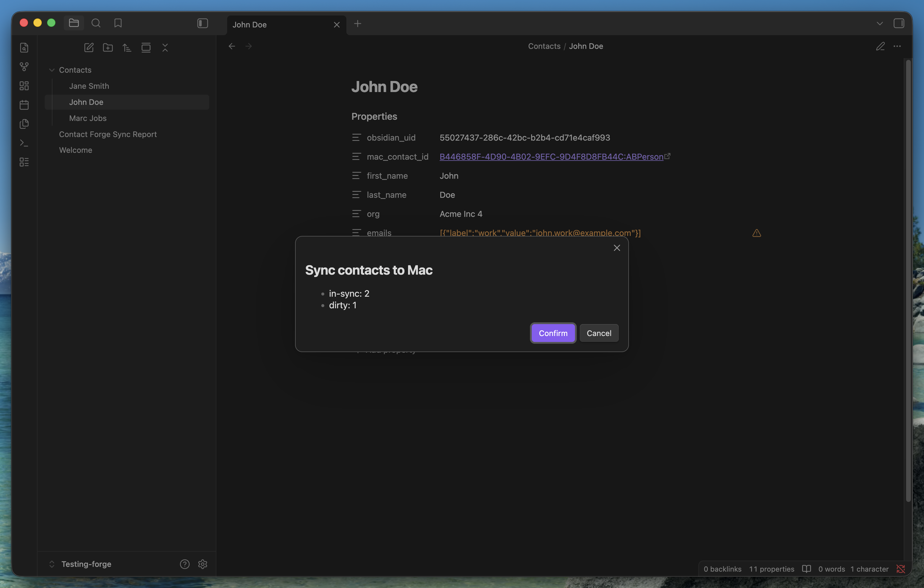
Task: Click the note's vertical scrollbar
Action: click(x=908, y=280)
